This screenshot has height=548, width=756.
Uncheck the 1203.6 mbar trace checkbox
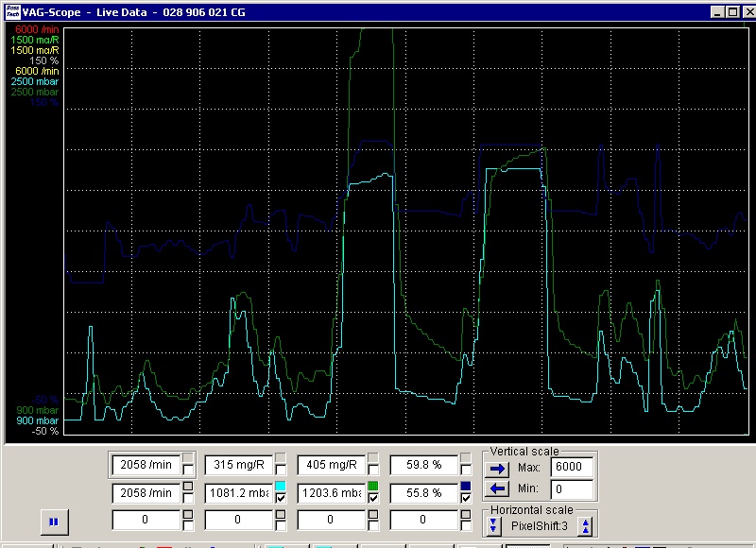373,498
